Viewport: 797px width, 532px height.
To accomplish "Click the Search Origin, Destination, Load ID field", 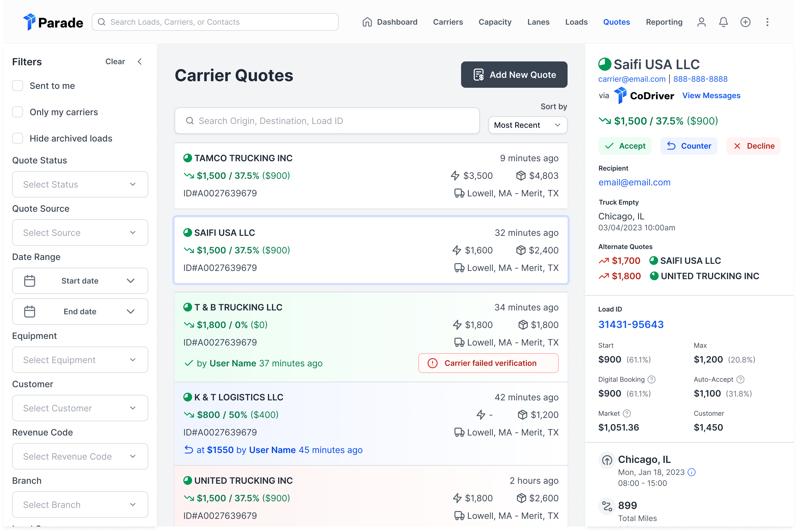I will click(327, 121).
